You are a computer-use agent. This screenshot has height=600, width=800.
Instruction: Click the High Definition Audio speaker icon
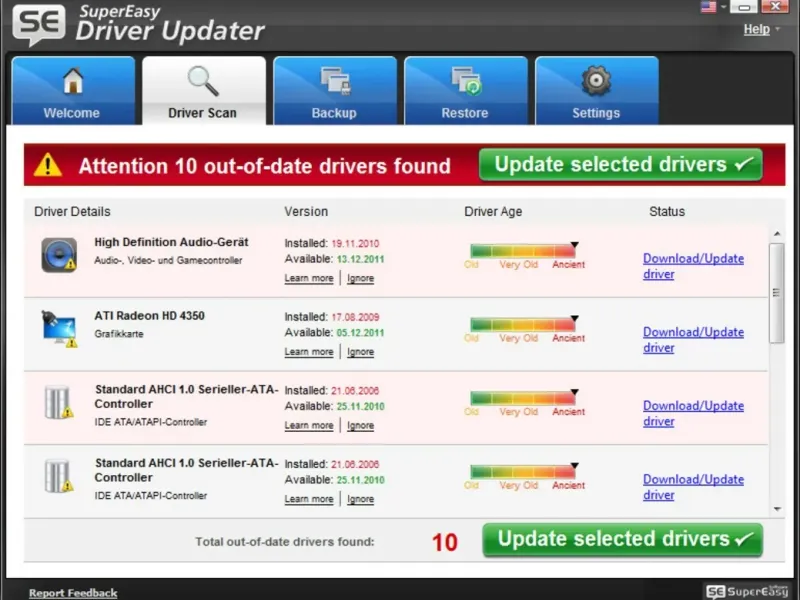coord(59,255)
